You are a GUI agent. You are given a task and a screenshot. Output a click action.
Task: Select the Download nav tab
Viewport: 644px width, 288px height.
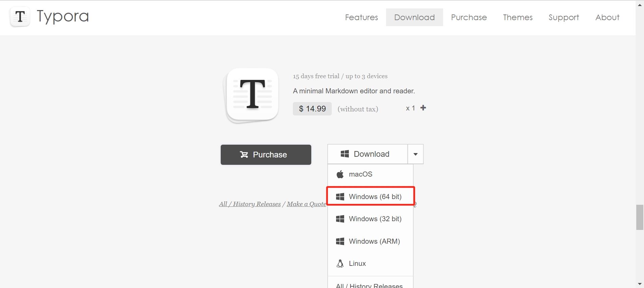[x=415, y=17]
